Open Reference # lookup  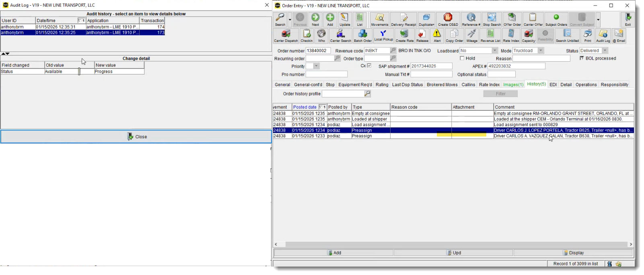(x=471, y=19)
